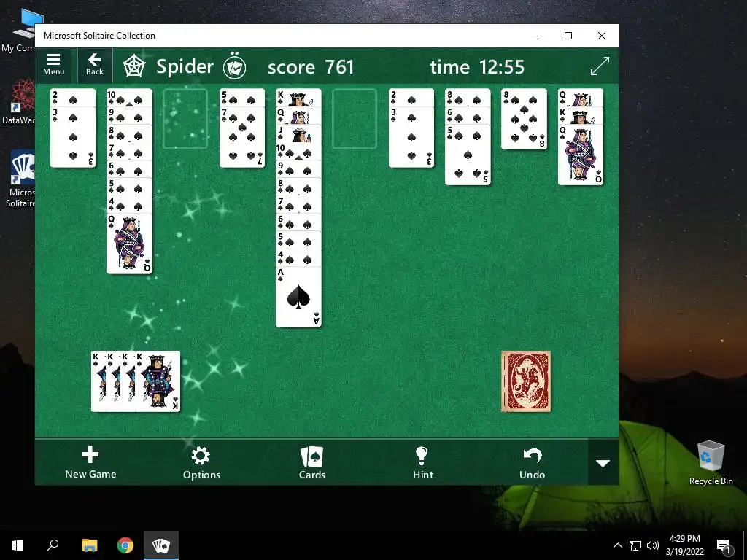This screenshot has height=560, width=747.
Task: Open Windows taskbar search
Action: (x=53, y=545)
